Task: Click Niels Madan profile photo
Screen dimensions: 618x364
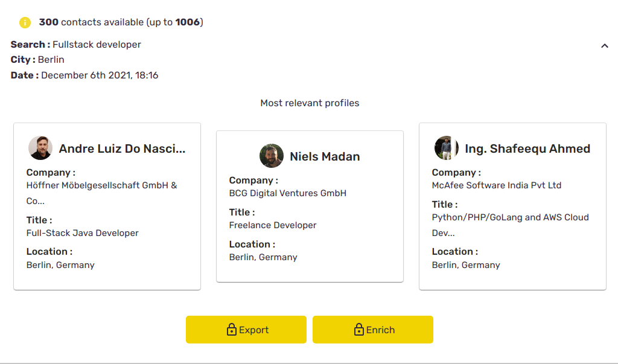Action: (x=272, y=156)
